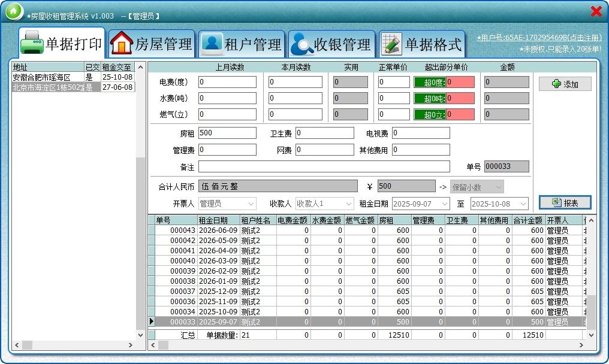Click the 地址 column header
Viewport: 609px width, 364px height.
coord(48,66)
